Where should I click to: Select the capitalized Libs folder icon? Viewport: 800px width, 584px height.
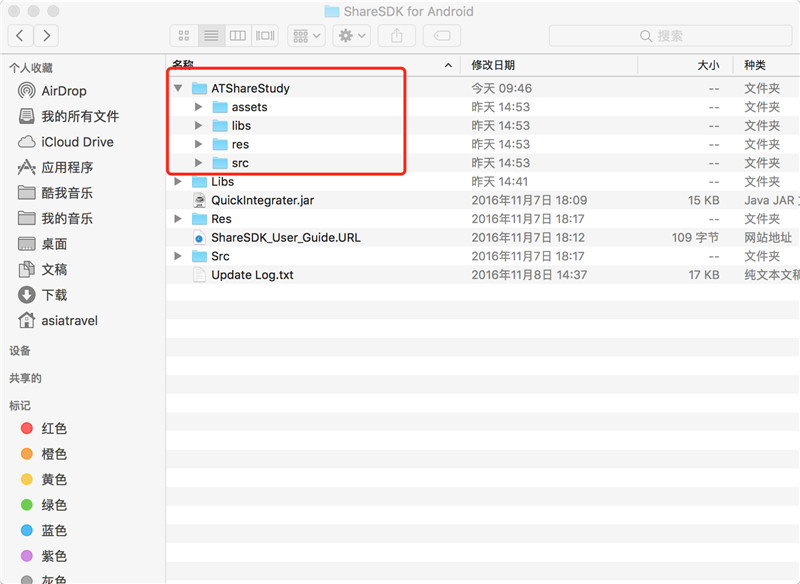pyautogui.click(x=199, y=182)
